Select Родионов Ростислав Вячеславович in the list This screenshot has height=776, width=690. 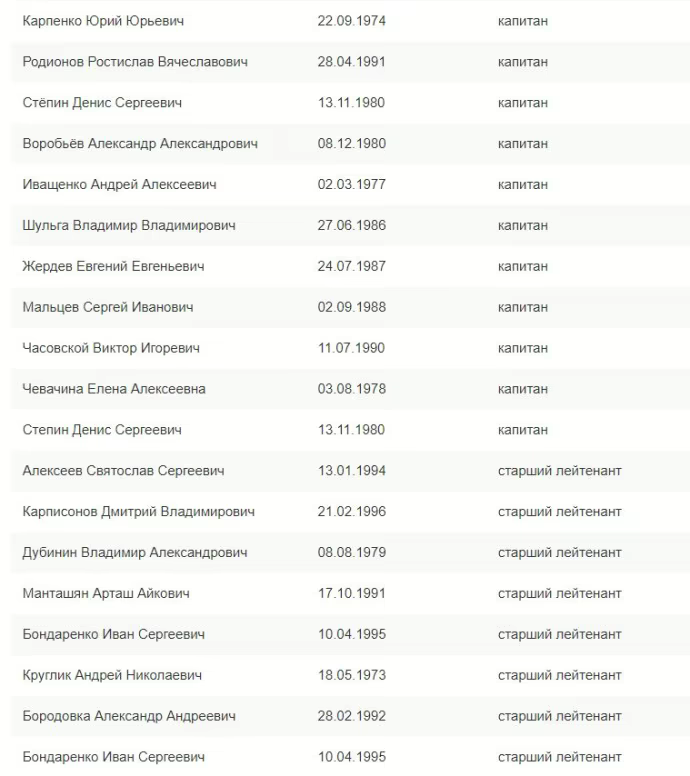pyautogui.click(x=135, y=62)
